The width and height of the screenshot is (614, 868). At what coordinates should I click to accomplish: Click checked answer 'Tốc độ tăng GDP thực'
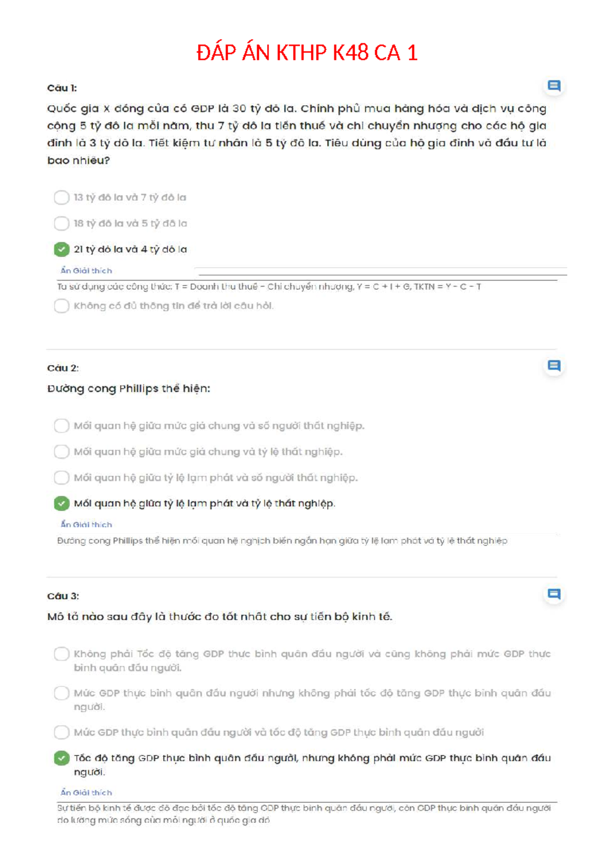(61, 758)
